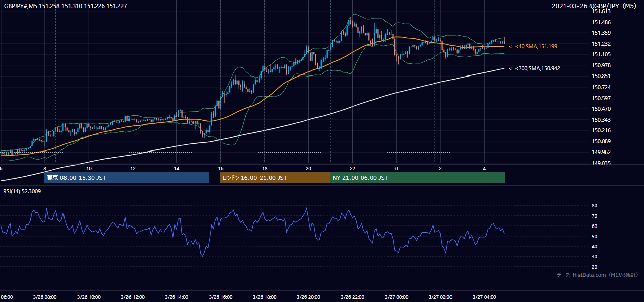Select the ロンドン 16:00-21:00 JST session bar

[x=275, y=178]
